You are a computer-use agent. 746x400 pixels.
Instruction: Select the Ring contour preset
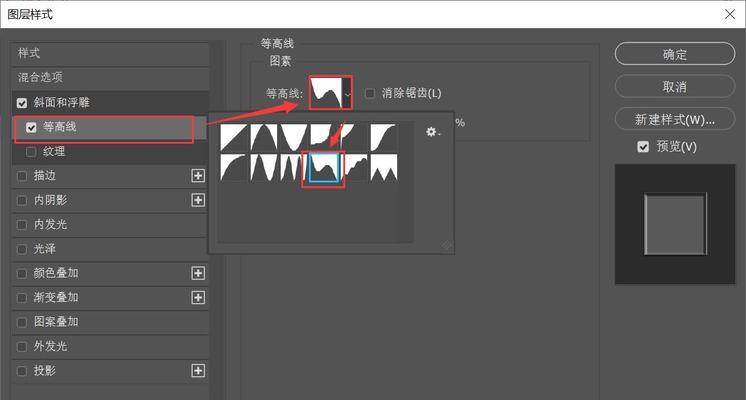(x=264, y=167)
